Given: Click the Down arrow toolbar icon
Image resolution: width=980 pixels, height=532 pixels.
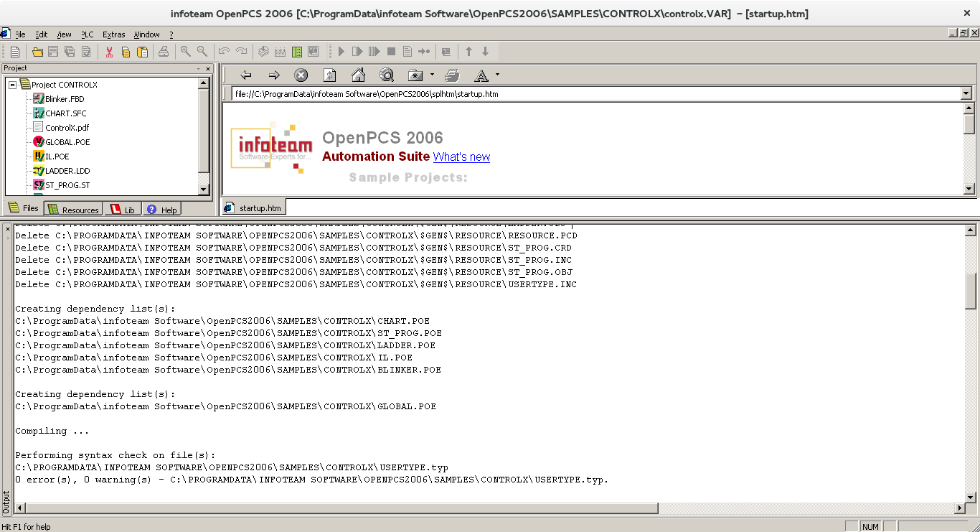Looking at the screenshot, I should click(485, 52).
